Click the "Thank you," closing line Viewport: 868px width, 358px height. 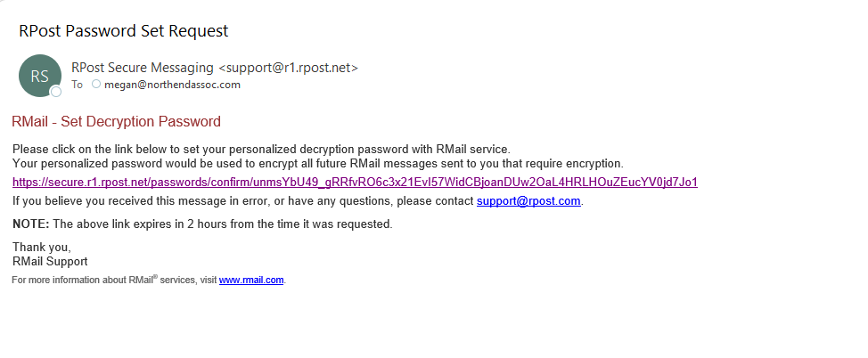coord(42,248)
